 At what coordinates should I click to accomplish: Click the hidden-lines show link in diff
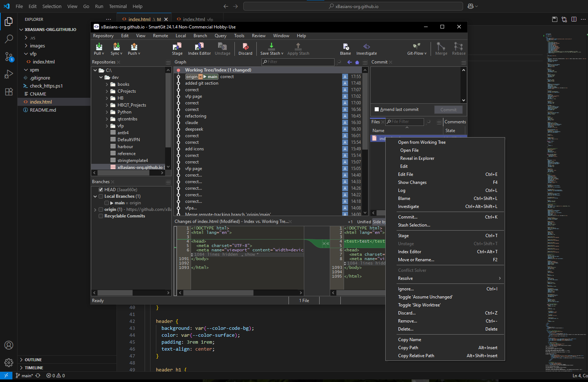point(250,254)
